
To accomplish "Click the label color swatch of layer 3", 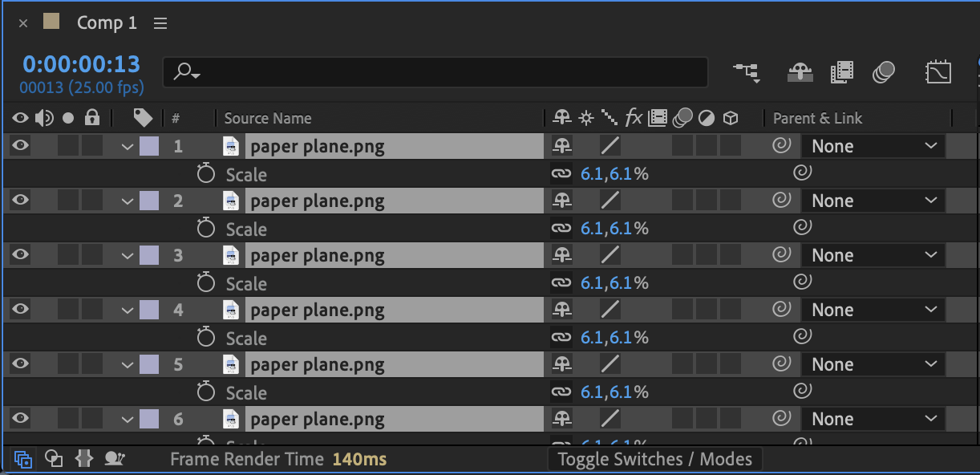I will (149, 255).
